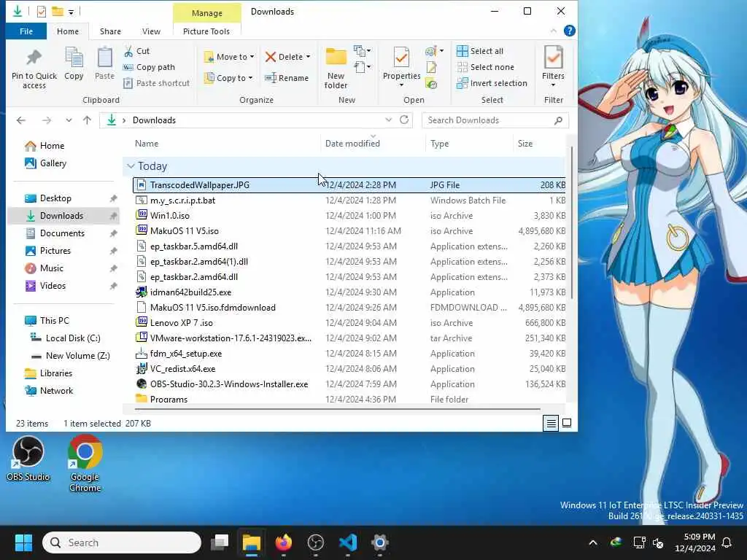Open the Help question mark icon

pos(569,31)
